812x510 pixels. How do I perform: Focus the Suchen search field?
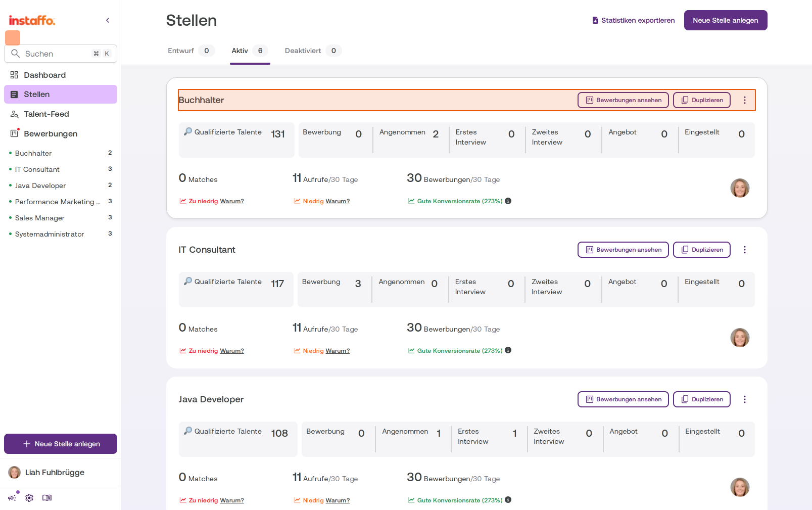[x=61, y=54]
